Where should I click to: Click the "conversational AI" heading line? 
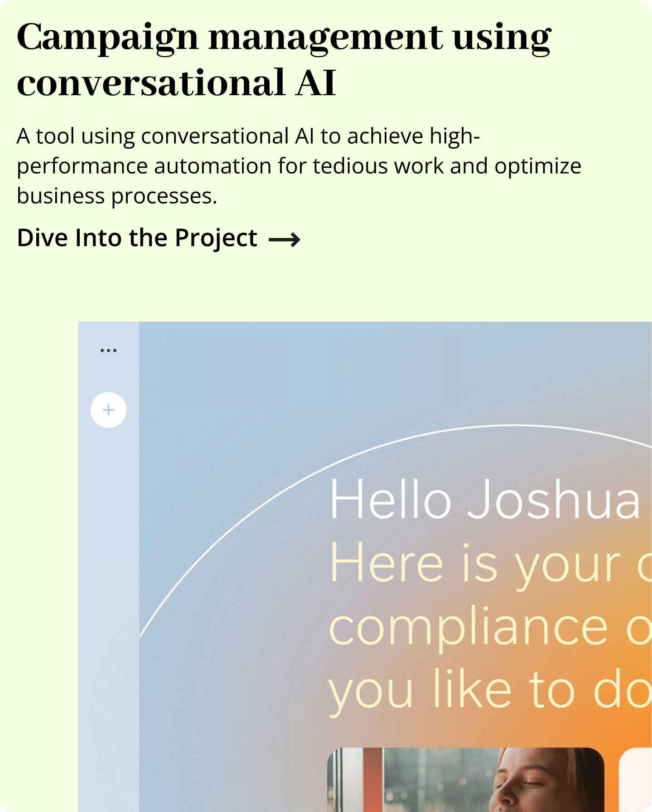(x=176, y=83)
